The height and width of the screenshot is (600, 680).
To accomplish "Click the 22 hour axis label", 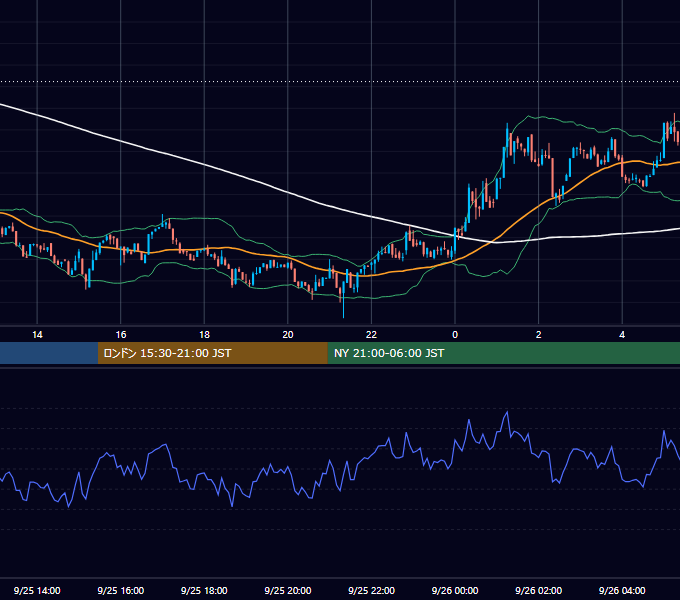I will point(371,335).
